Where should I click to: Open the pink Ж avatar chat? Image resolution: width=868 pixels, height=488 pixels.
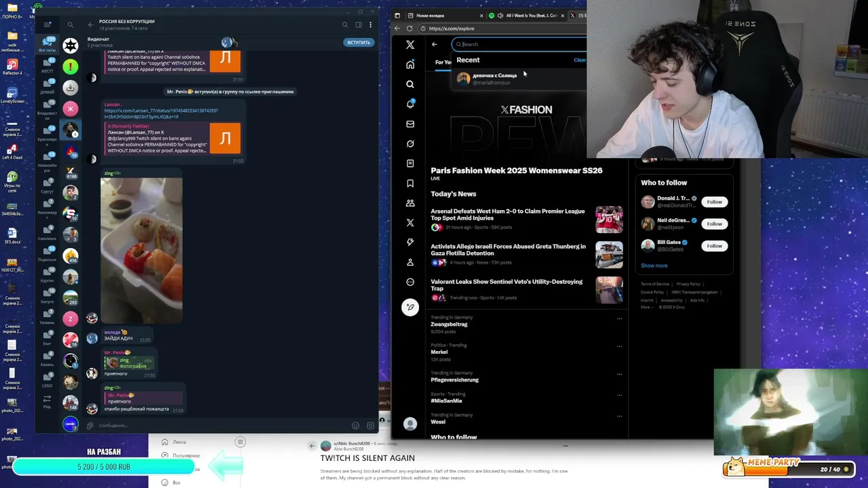(x=71, y=108)
